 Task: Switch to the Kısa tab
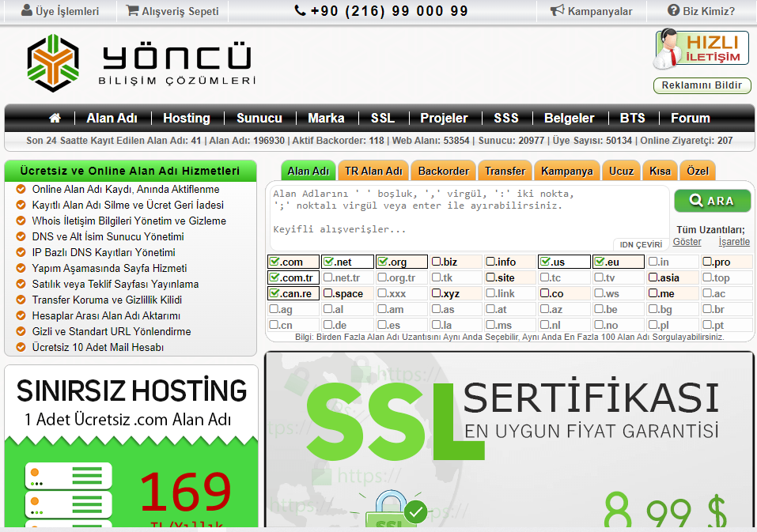point(660,171)
